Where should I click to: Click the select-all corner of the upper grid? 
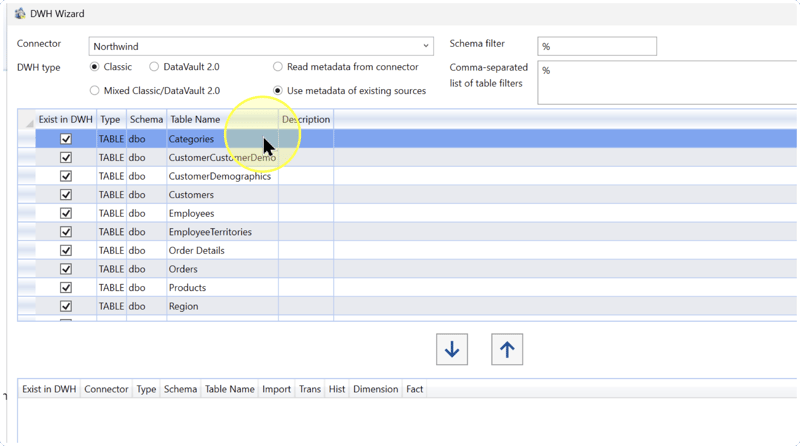tap(27, 119)
